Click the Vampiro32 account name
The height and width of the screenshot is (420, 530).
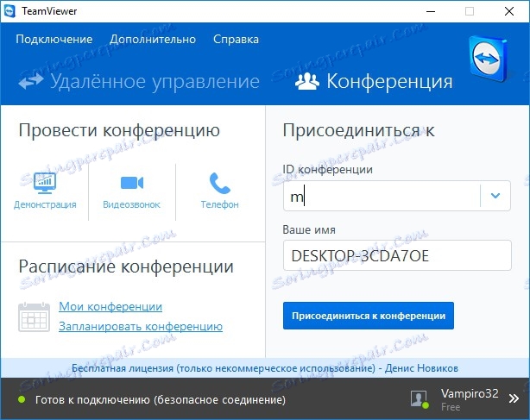(x=470, y=393)
